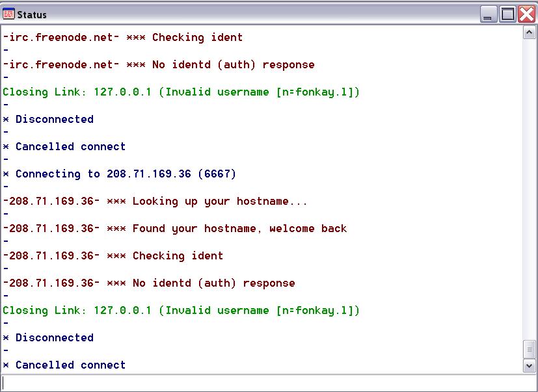Click the vertical scrollbar thumb
The width and height of the screenshot is (538, 392).
[x=530, y=349]
